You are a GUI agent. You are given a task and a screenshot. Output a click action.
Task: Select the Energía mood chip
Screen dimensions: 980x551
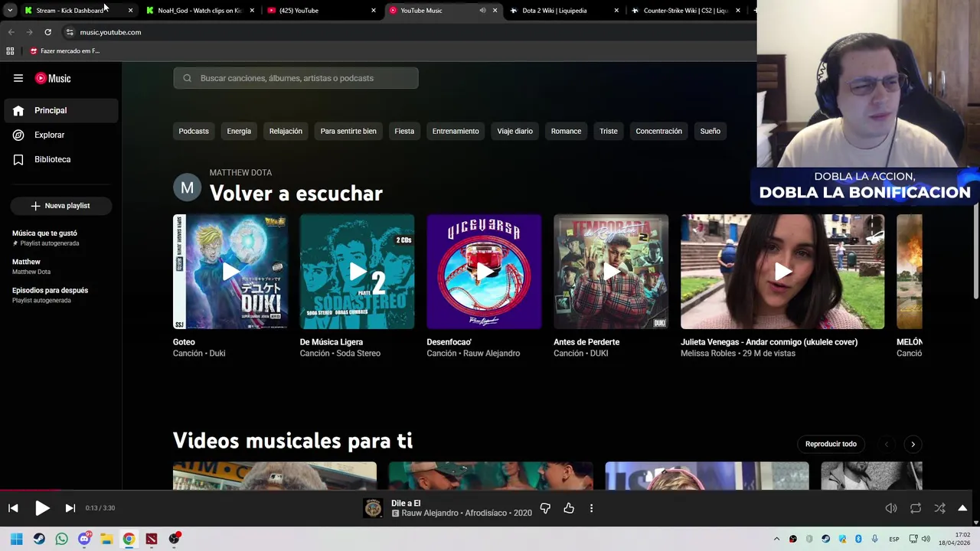pyautogui.click(x=239, y=131)
